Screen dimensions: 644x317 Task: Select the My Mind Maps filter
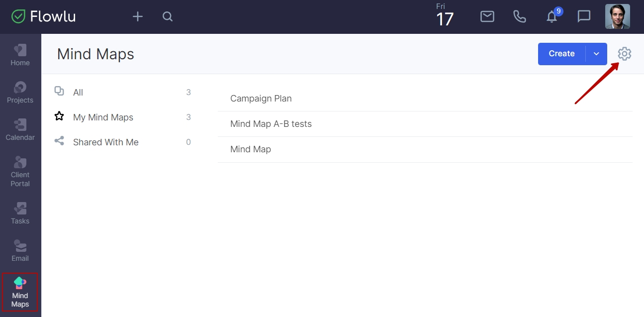tap(122, 117)
